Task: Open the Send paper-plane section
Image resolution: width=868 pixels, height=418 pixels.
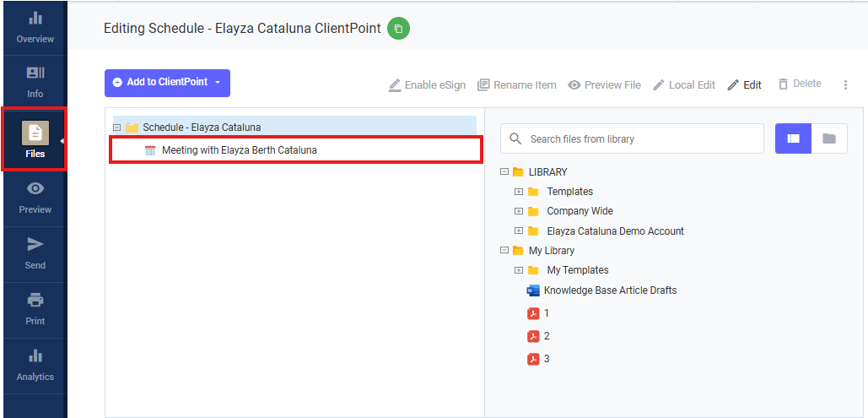Action: pos(35,253)
